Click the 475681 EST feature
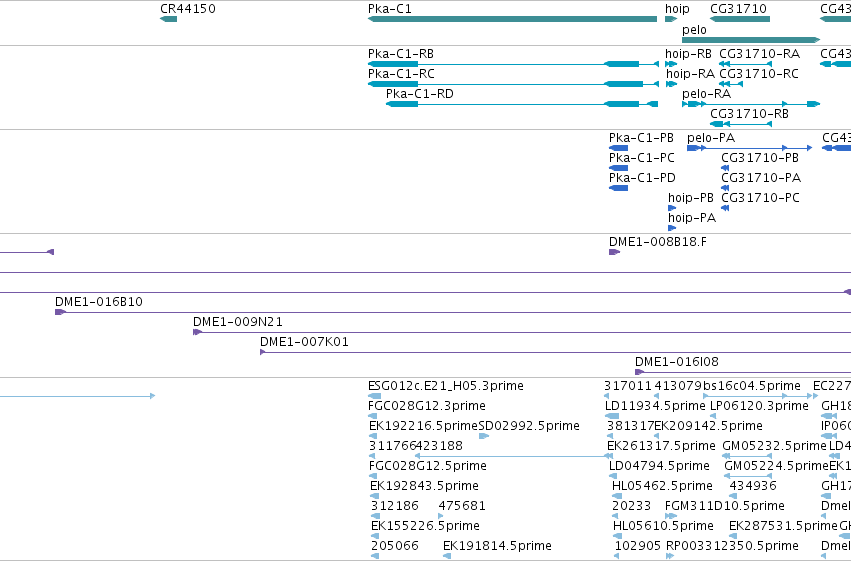Screen dimensions: 851x561 pos(441,517)
